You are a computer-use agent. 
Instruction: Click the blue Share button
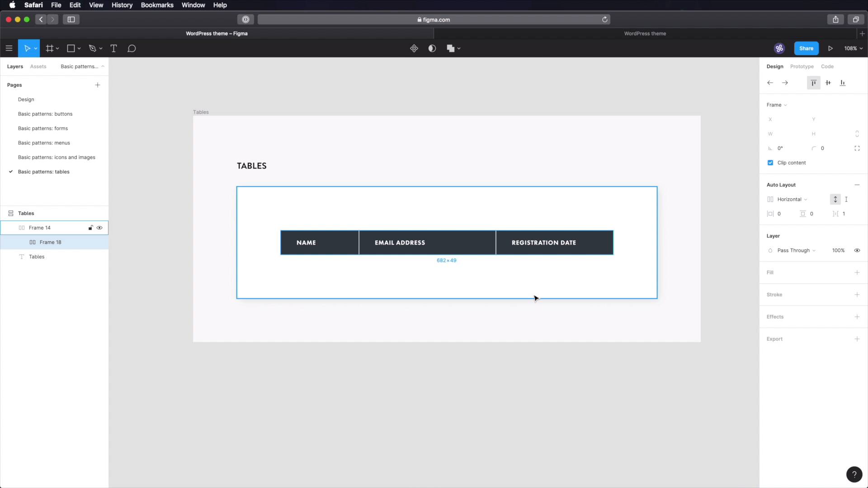(807, 48)
